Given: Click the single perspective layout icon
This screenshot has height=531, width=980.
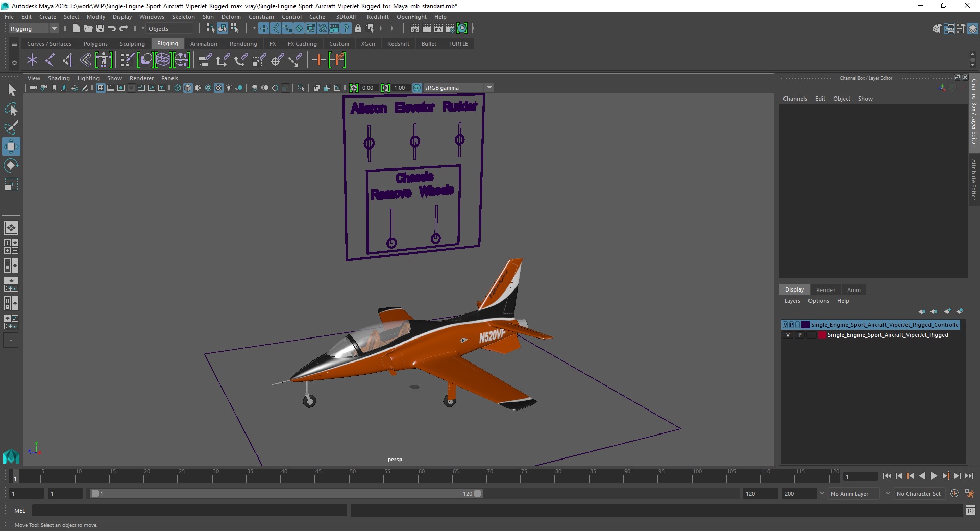Looking at the screenshot, I should pyautogui.click(x=11, y=228).
